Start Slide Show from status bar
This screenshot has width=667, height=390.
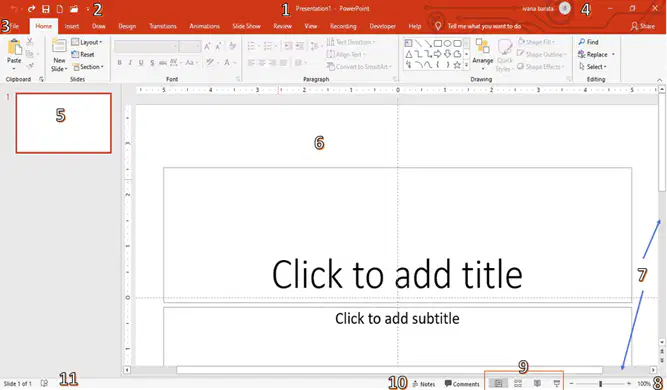(556, 384)
